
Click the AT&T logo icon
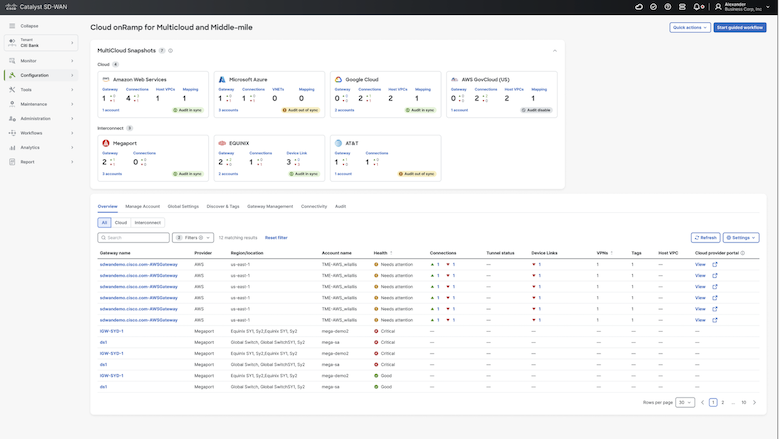(x=338, y=143)
